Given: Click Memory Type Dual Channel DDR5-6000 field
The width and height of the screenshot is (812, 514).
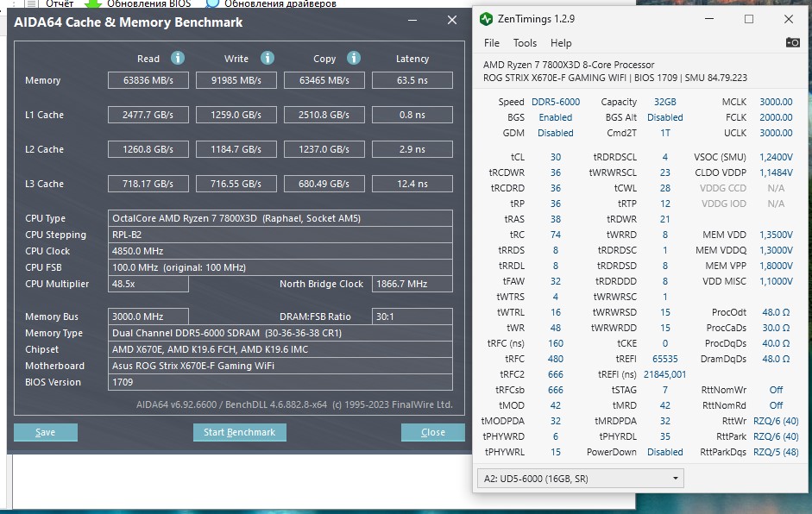Looking at the screenshot, I should point(280,333).
